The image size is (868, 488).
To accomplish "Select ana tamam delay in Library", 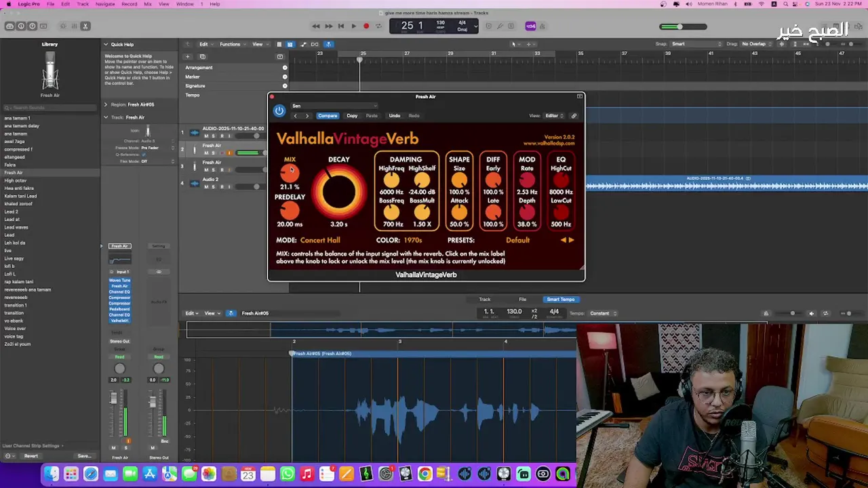I will [x=22, y=125].
